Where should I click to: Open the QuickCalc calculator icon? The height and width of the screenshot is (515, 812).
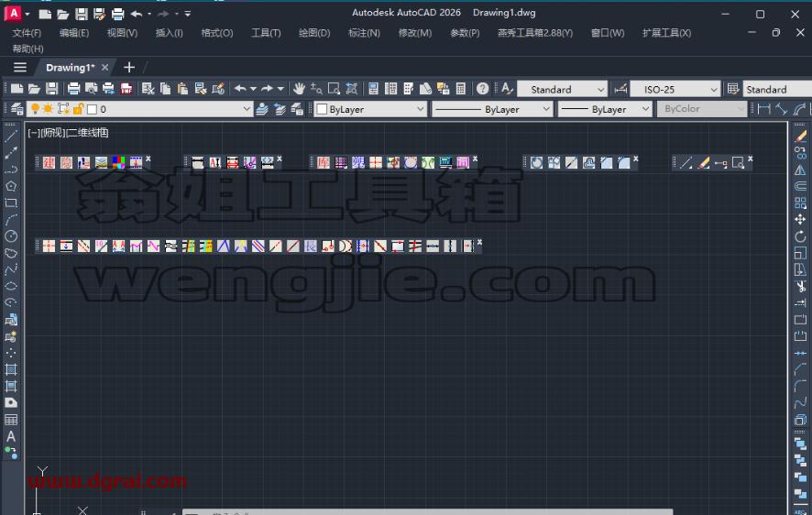[461, 89]
